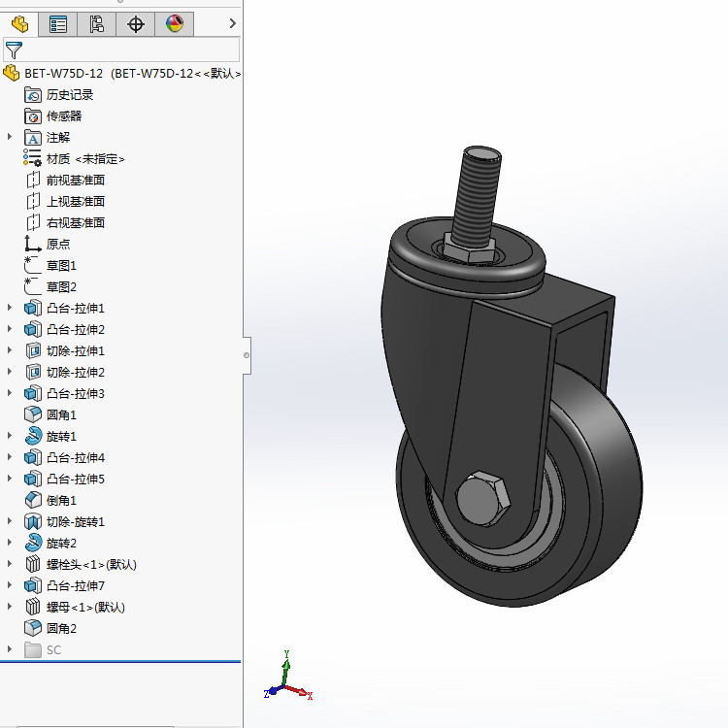Click the 凸台-拉伸3 extrude icon
This screenshot has width=728, height=728.
[32, 393]
